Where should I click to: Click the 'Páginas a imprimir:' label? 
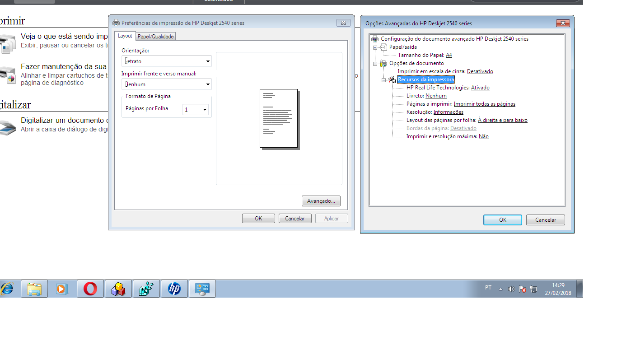(x=430, y=104)
